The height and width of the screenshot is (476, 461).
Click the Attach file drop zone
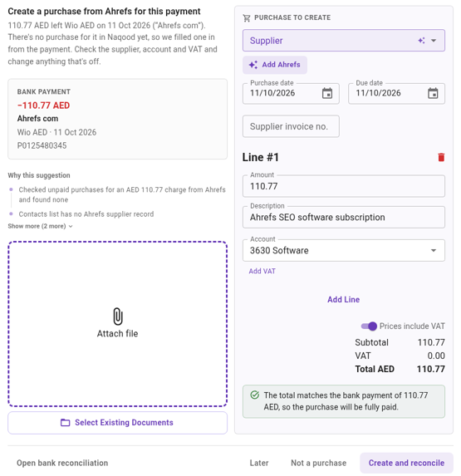pyautogui.click(x=117, y=324)
